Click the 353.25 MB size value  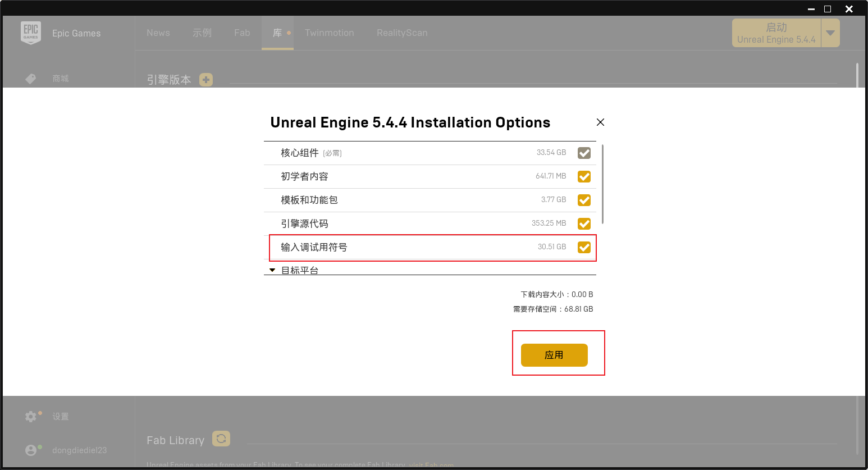[549, 223]
